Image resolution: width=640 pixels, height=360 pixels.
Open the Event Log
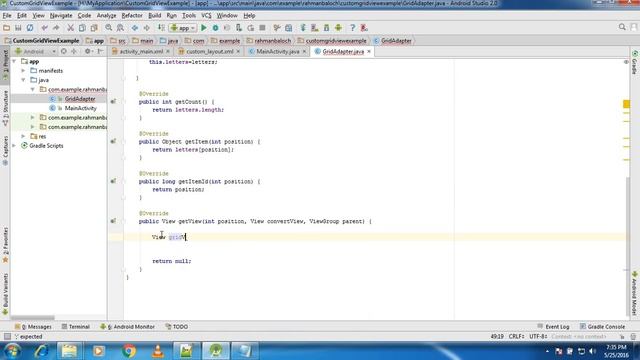(553, 327)
